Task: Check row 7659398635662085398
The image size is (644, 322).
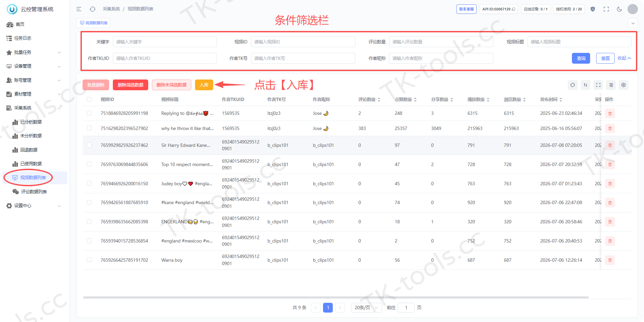Action: click(89, 222)
